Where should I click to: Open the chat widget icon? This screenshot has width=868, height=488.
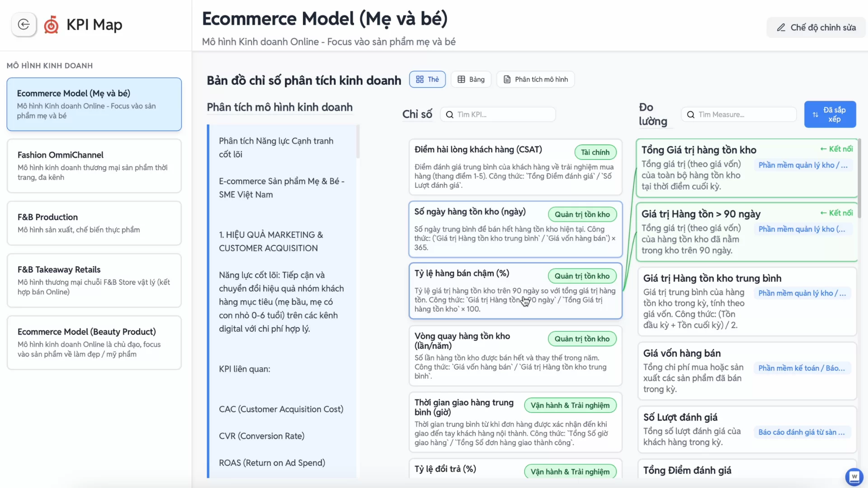click(x=854, y=476)
